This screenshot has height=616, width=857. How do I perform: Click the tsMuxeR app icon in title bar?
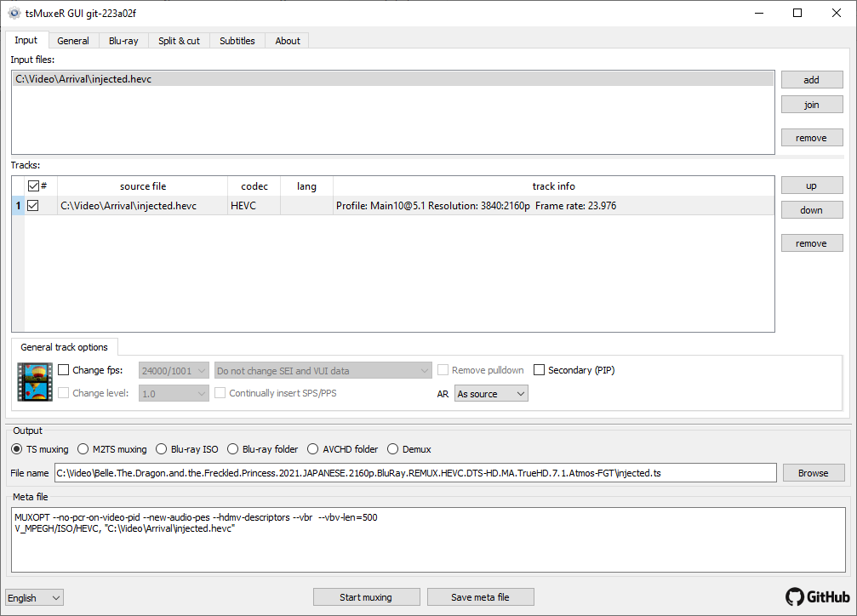tap(14, 13)
